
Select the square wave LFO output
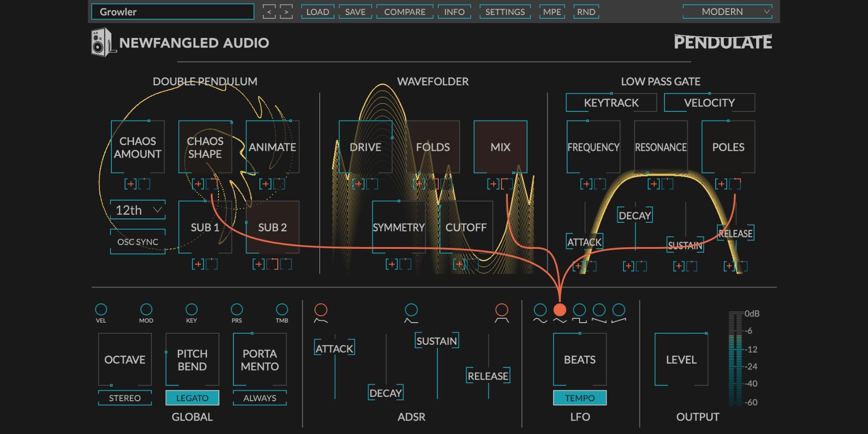tap(579, 310)
